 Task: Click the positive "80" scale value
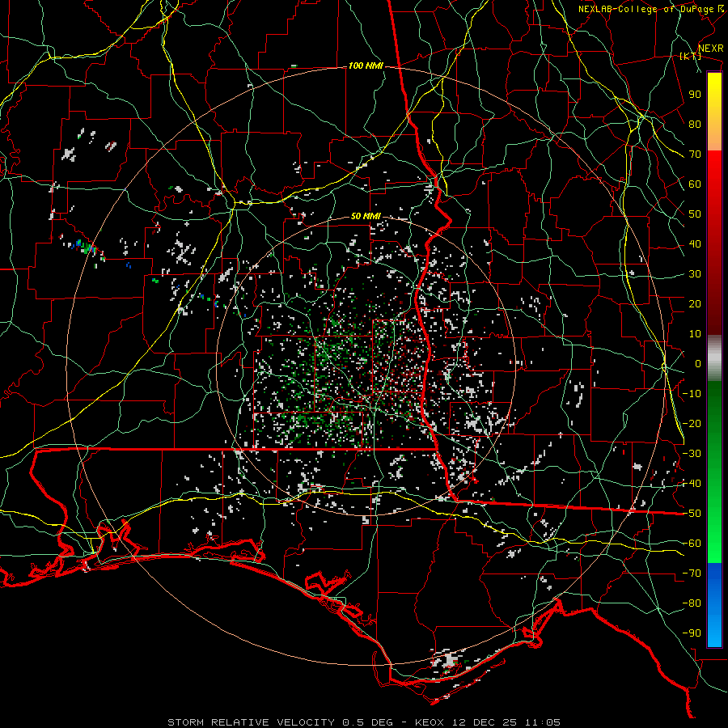(695, 124)
